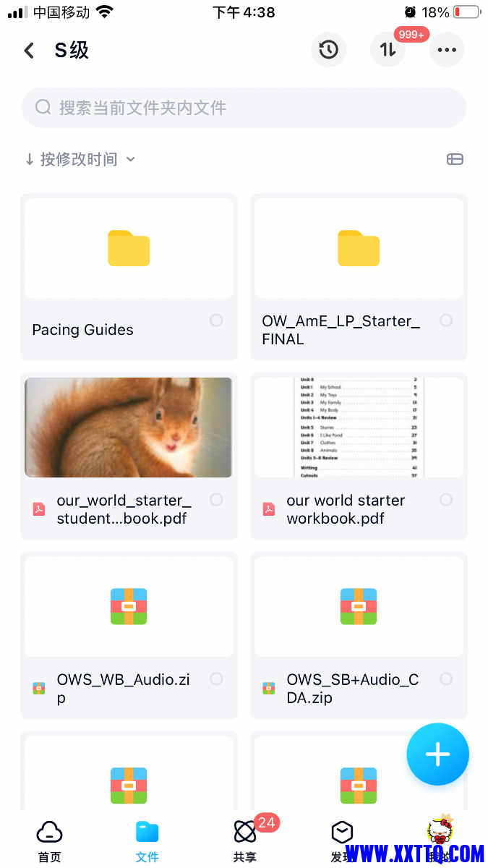
Task: Click the our_world_starter_student...book.pdf file name
Action: 124,509
